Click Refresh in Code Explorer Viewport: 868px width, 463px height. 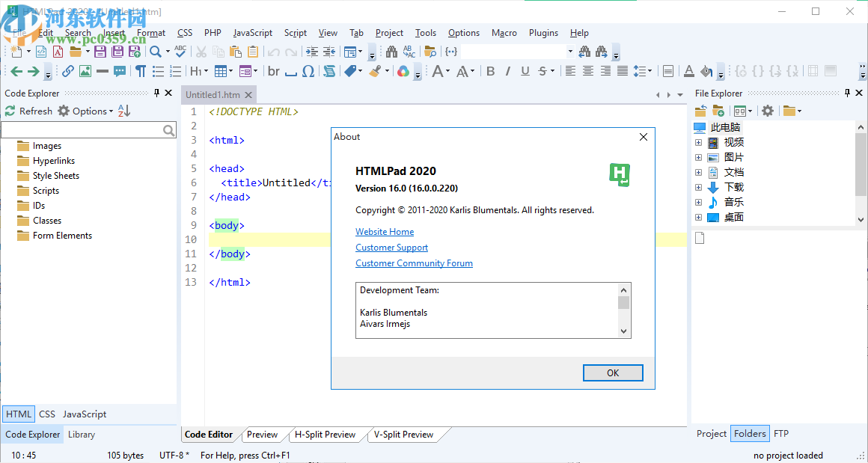pos(28,111)
